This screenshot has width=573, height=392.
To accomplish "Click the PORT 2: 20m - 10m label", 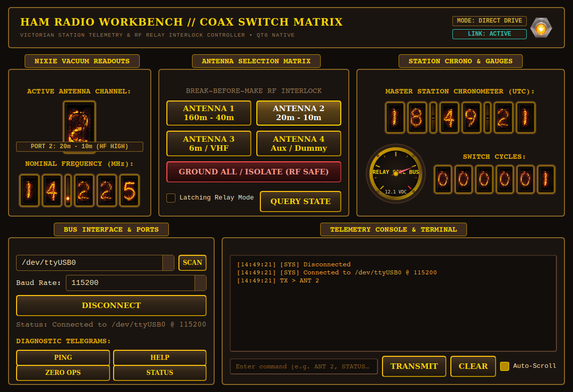I will (x=79, y=147).
